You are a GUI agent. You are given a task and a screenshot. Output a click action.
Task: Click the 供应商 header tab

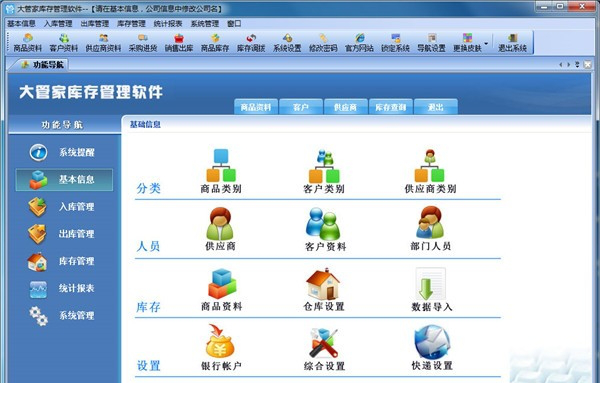point(346,107)
